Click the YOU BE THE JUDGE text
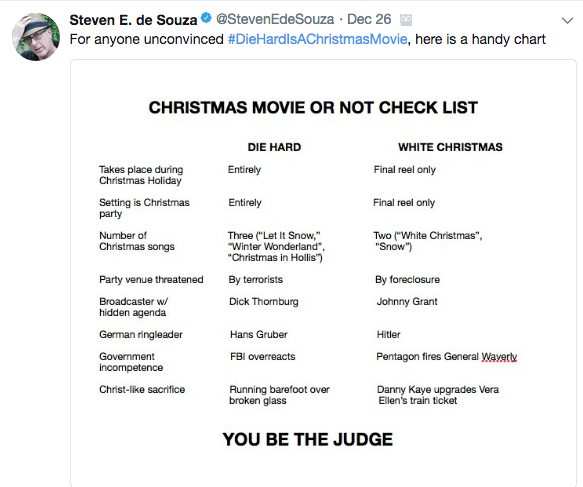The image size is (583, 487). pyautogui.click(x=307, y=439)
